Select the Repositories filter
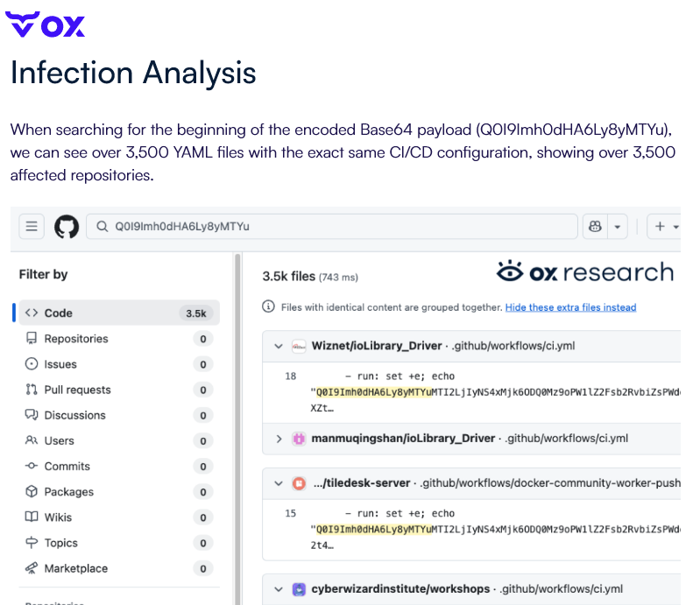Image resolution: width=700 pixels, height=605 pixels. 119,339
